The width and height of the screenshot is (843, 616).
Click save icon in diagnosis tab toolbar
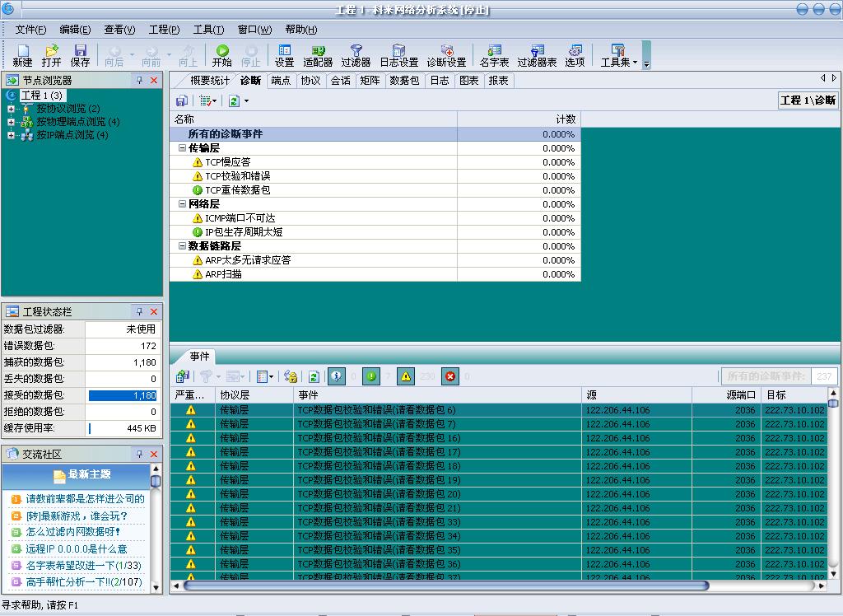click(x=182, y=100)
